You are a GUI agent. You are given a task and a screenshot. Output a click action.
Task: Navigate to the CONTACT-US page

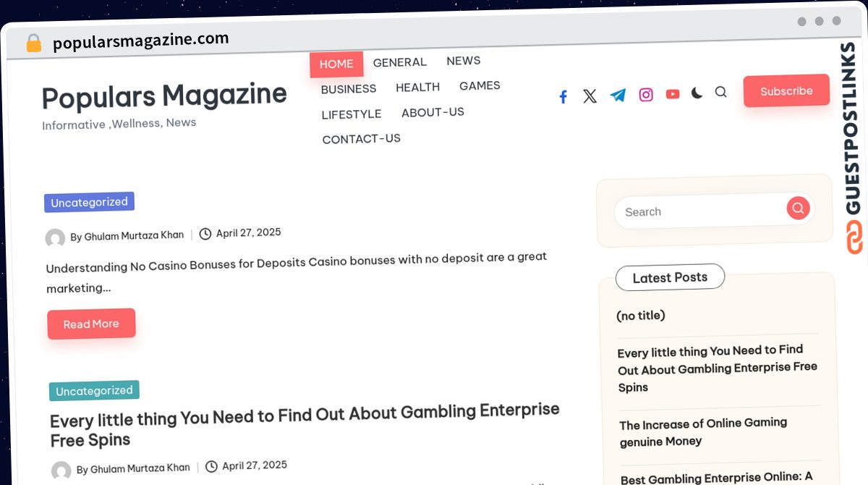click(x=361, y=139)
